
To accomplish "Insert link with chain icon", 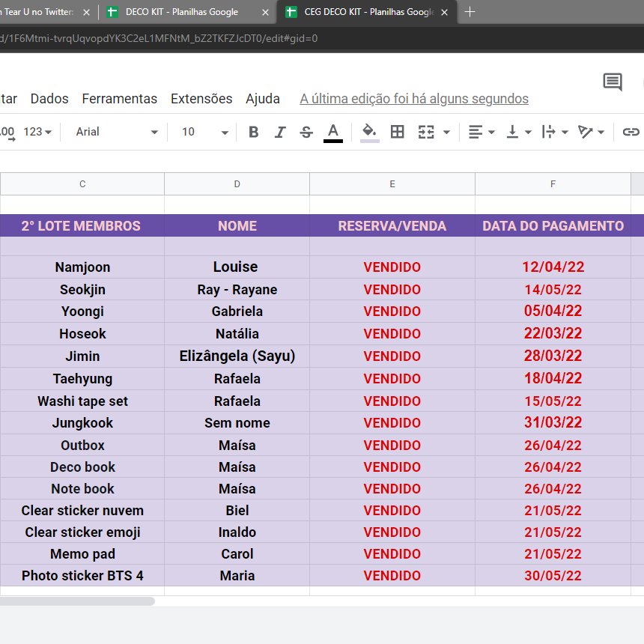I will coord(631,132).
